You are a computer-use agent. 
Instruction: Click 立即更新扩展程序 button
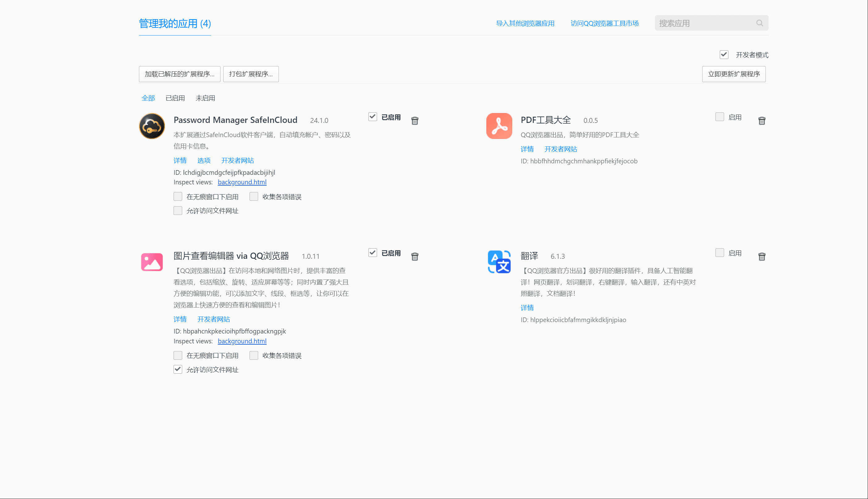[x=734, y=74]
